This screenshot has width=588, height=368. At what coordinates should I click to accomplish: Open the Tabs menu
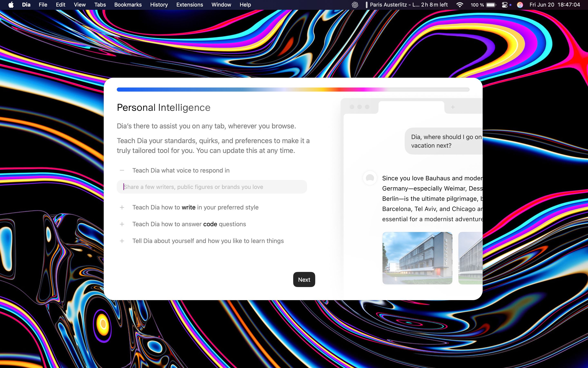click(100, 5)
